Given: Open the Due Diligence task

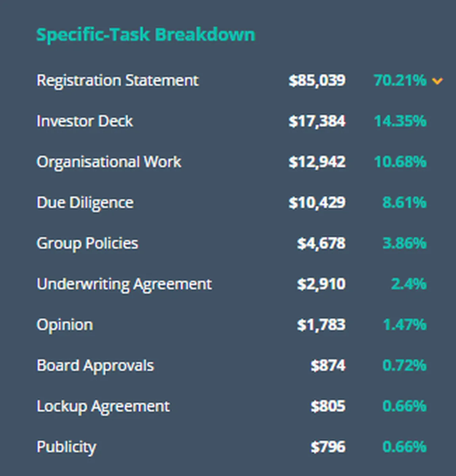Looking at the screenshot, I should [x=85, y=203].
